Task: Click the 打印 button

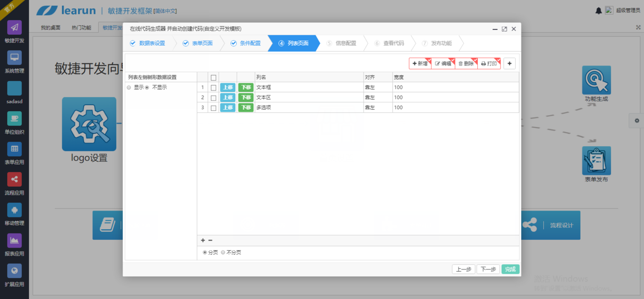Action: pyautogui.click(x=489, y=63)
